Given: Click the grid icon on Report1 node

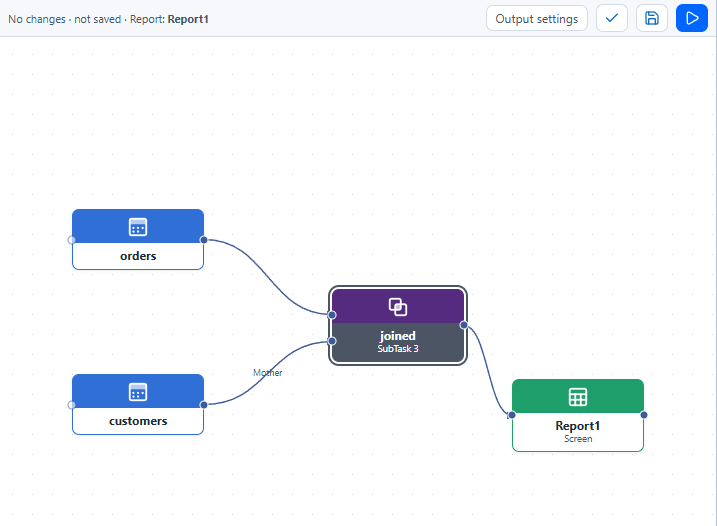Looking at the screenshot, I should 578,397.
